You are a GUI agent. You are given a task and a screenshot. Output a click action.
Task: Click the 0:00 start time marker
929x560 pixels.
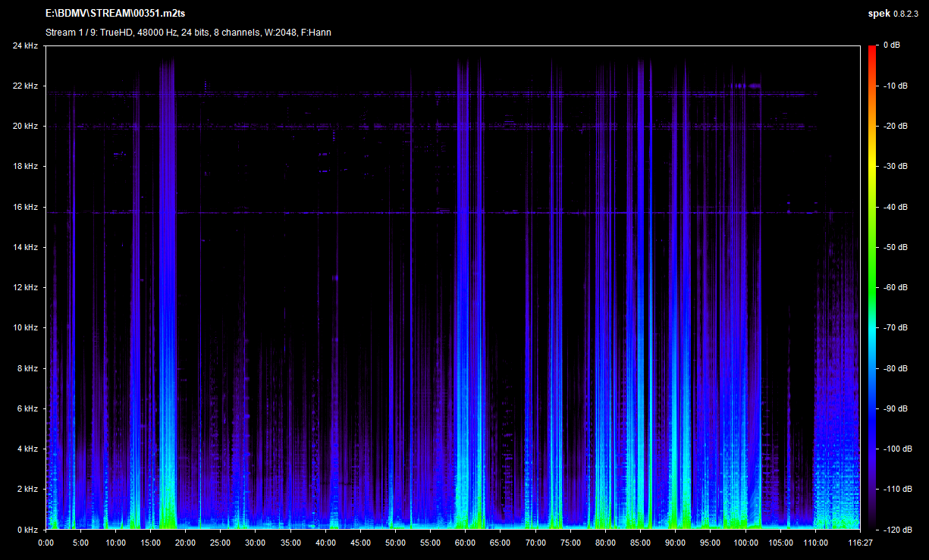click(x=46, y=543)
